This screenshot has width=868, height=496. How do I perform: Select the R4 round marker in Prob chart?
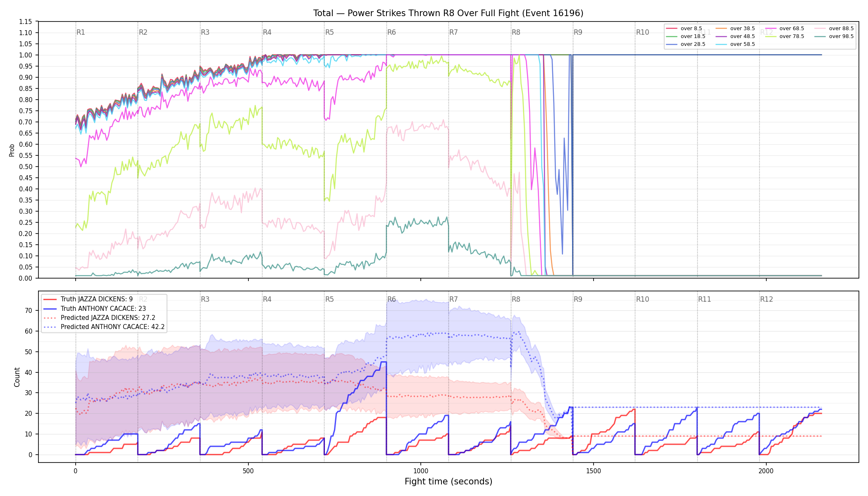tap(267, 32)
